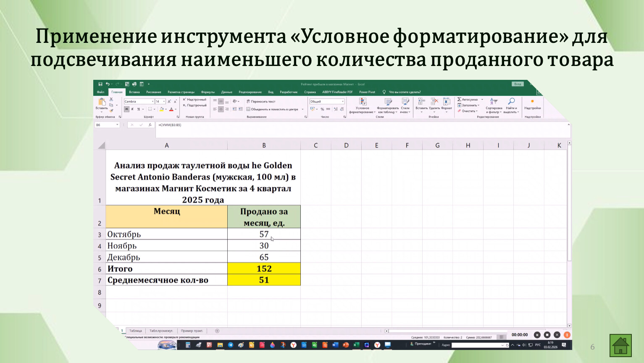644x363 pixels.
Task: Toggle Italic formatting button
Action: pos(132,109)
